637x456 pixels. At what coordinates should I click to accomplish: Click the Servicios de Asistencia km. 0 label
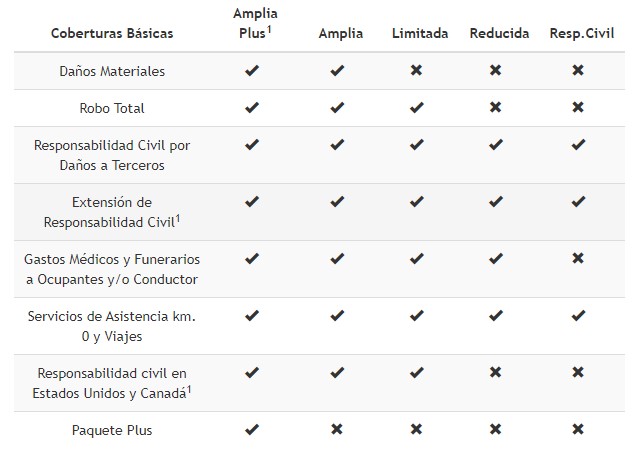[112, 316]
